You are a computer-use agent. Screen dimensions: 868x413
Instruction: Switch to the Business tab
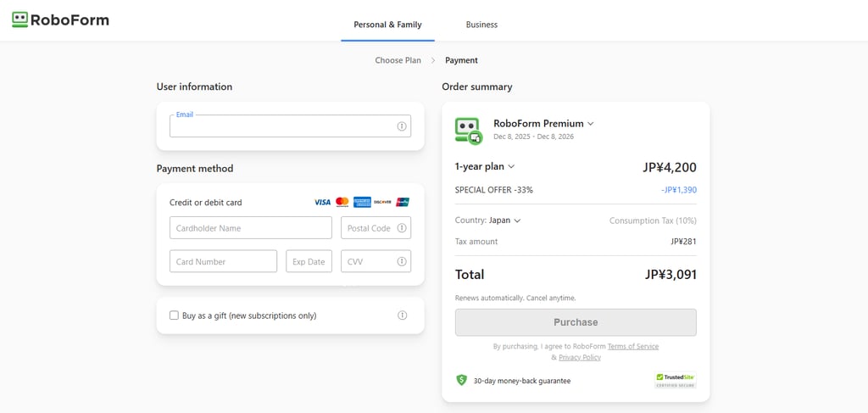481,25
